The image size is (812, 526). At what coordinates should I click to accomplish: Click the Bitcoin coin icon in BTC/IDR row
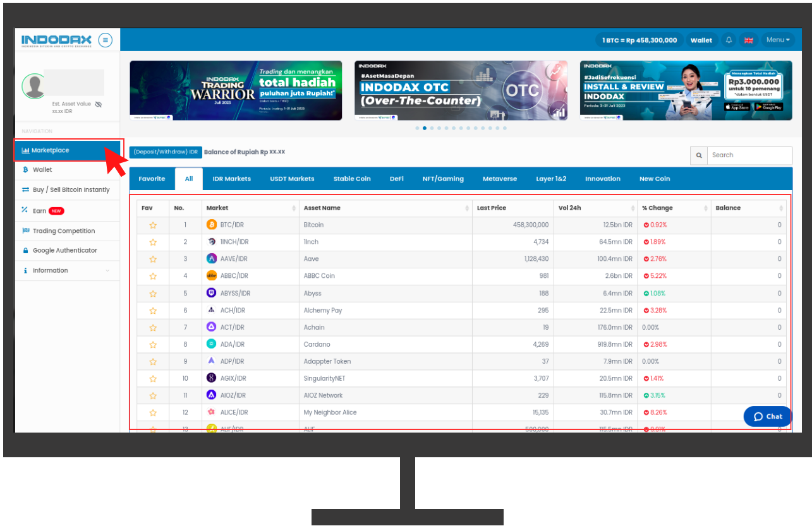click(x=212, y=224)
